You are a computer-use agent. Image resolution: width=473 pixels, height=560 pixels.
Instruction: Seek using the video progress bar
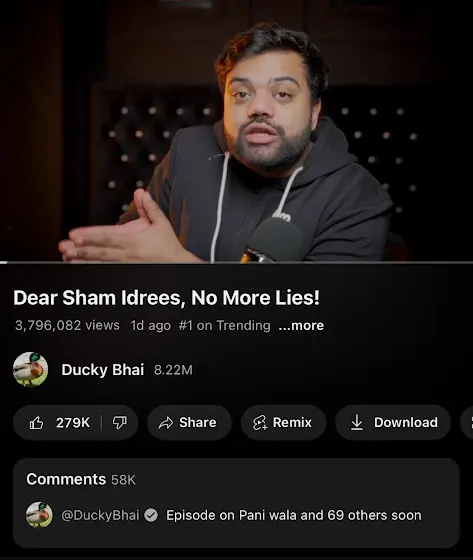pos(236,262)
